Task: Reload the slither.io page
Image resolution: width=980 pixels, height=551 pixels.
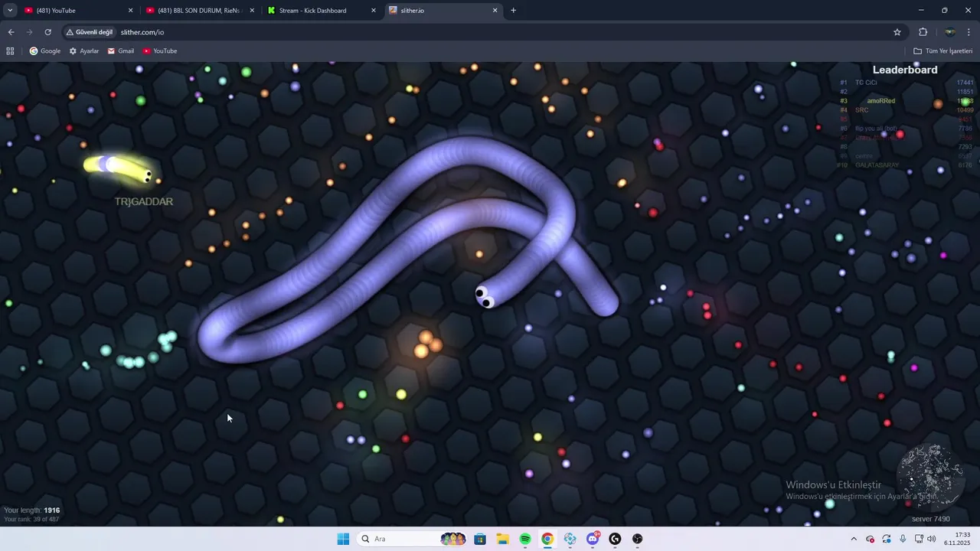Action: [x=47, y=32]
